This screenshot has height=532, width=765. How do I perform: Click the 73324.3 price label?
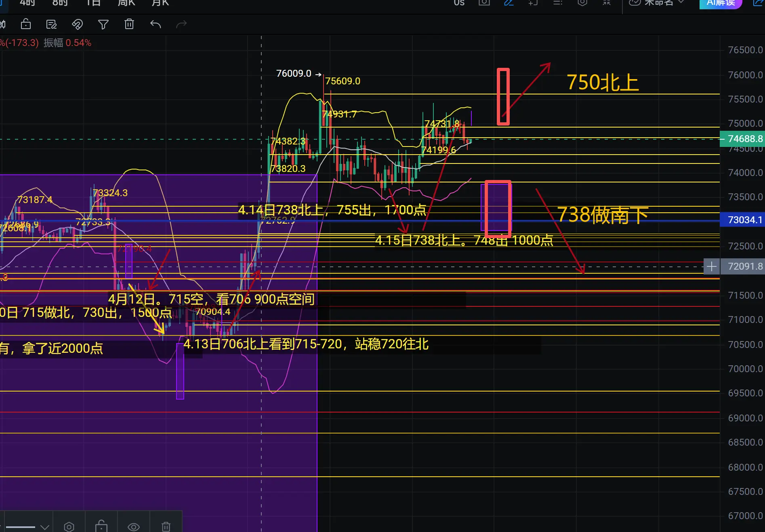click(x=110, y=193)
